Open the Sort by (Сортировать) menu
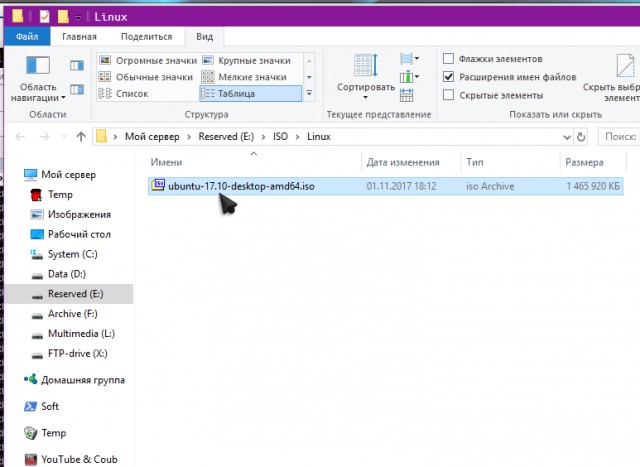Screen dimensions: 640x467 click(x=366, y=78)
